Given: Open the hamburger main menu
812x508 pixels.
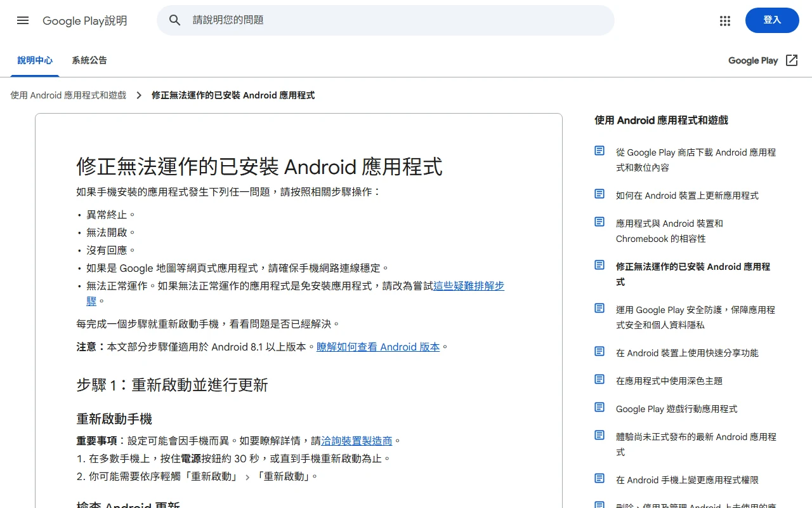Looking at the screenshot, I should coord(23,20).
